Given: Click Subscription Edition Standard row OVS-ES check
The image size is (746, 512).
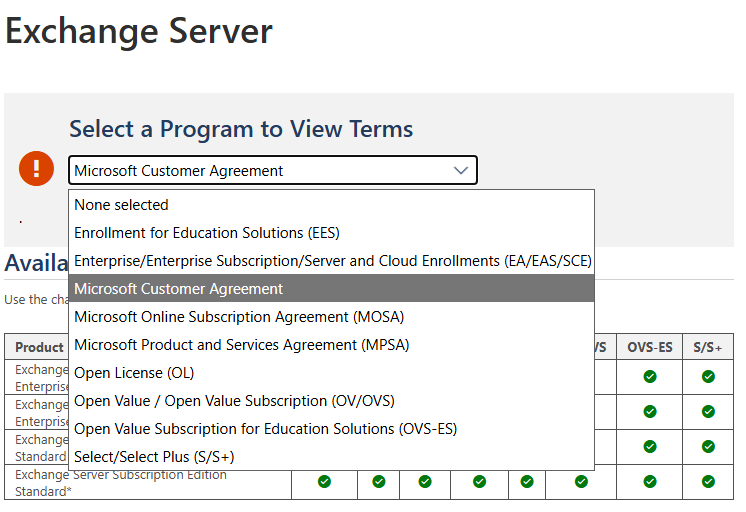Looking at the screenshot, I should tap(649, 482).
